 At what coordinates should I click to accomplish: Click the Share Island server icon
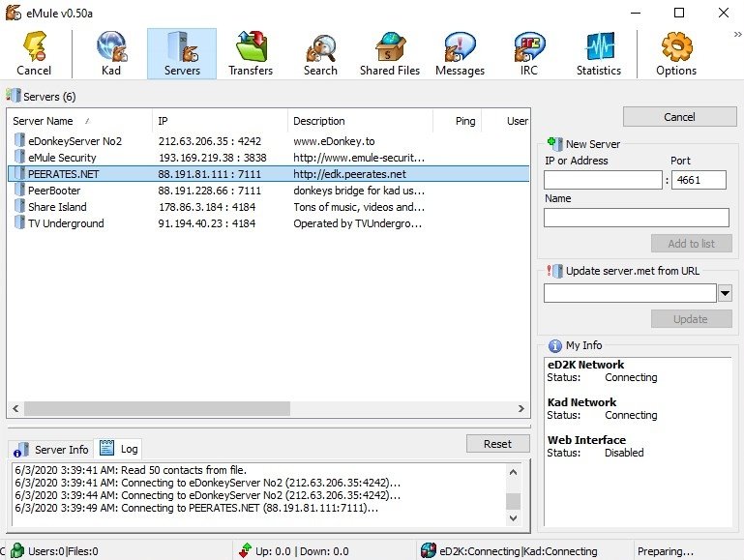pos(19,206)
